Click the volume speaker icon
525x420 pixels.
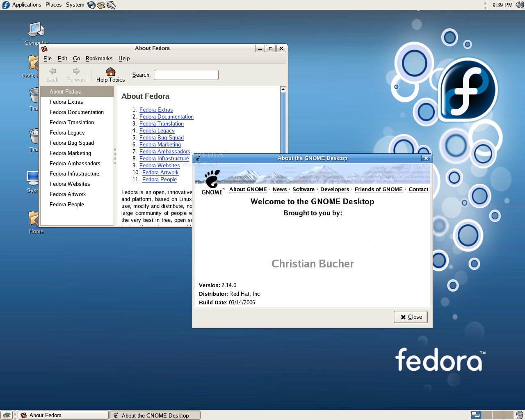pyautogui.click(x=520, y=5)
